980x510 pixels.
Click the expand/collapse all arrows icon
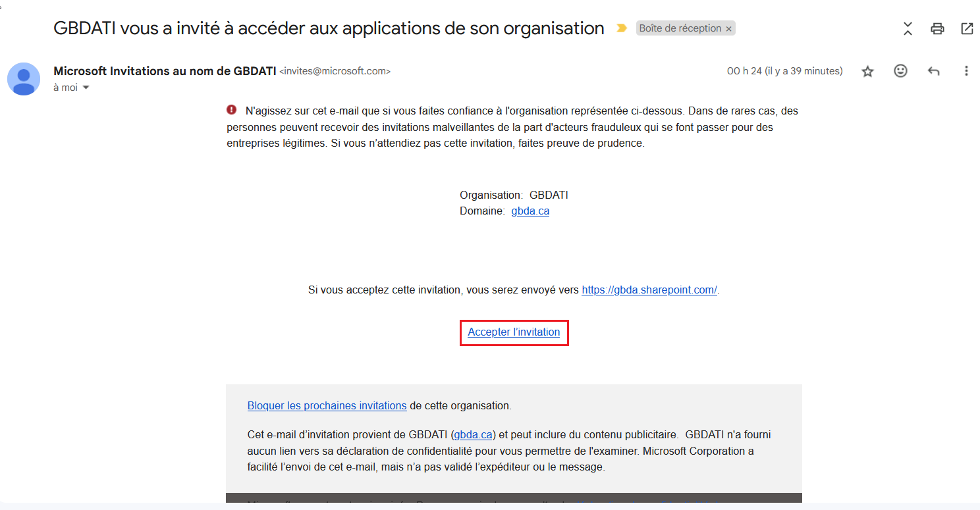[x=908, y=28]
